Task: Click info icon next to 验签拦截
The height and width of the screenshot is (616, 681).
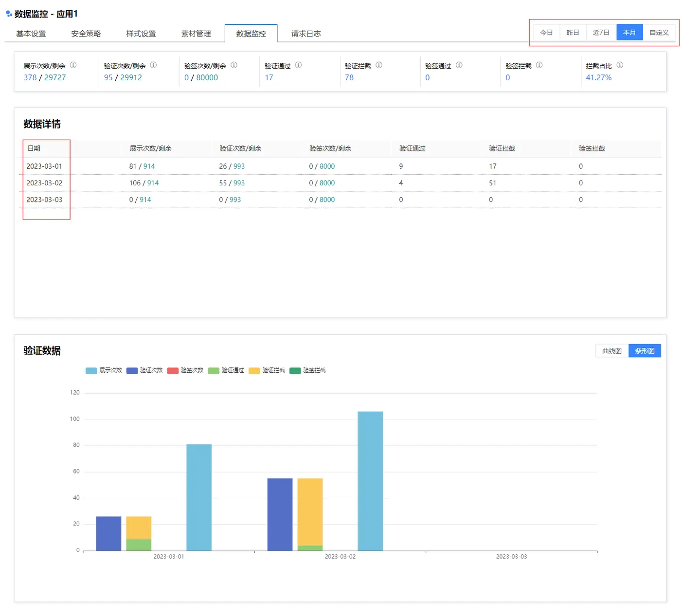Action: (x=539, y=65)
